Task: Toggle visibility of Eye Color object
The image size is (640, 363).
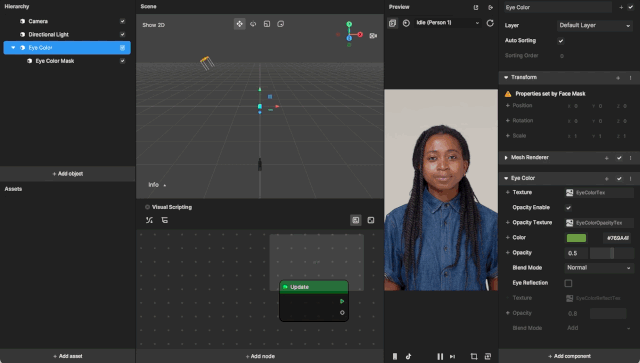Action: 122,48
